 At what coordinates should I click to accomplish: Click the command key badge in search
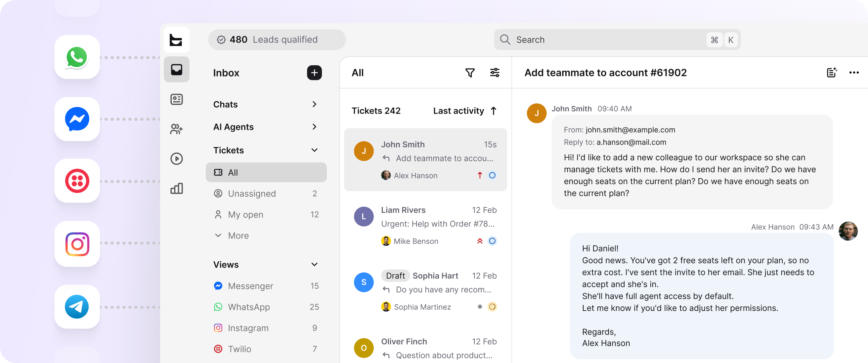[714, 40]
